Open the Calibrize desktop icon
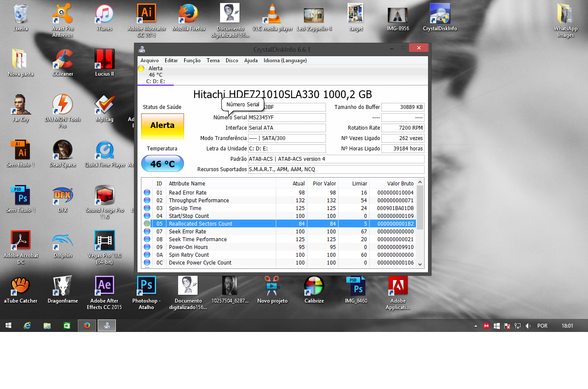The image size is (588, 389). 314,290
